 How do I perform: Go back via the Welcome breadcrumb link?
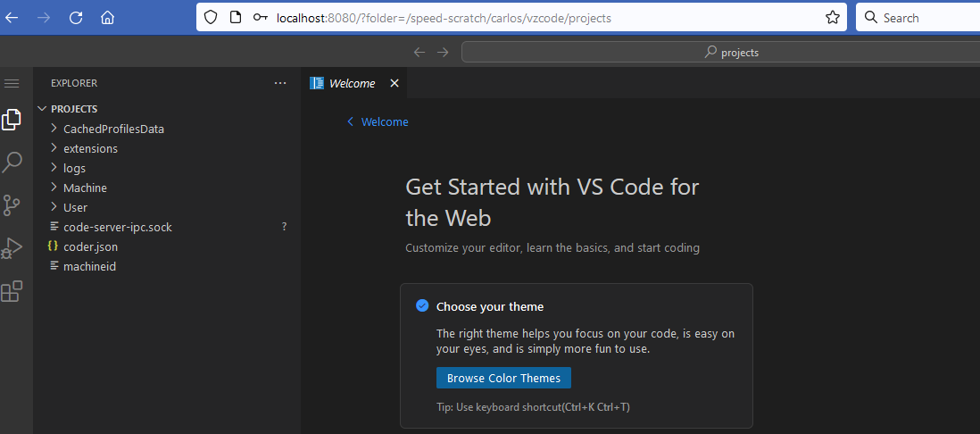384,121
